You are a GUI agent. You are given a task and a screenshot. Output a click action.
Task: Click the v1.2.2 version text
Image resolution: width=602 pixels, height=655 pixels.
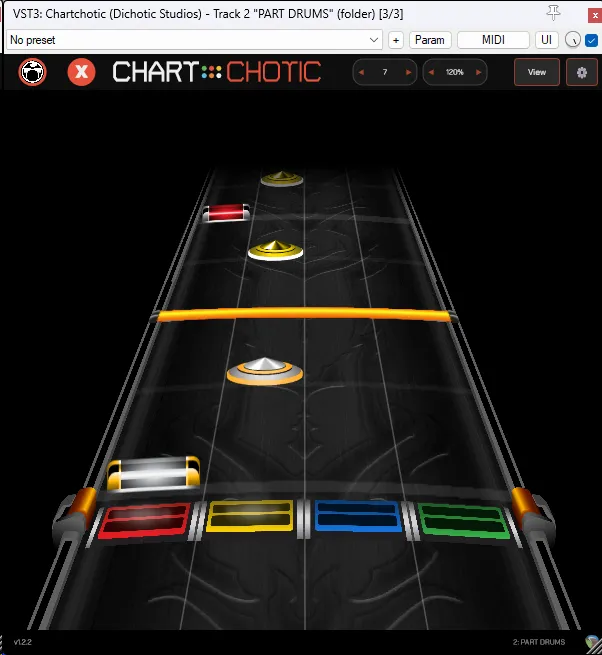23,642
